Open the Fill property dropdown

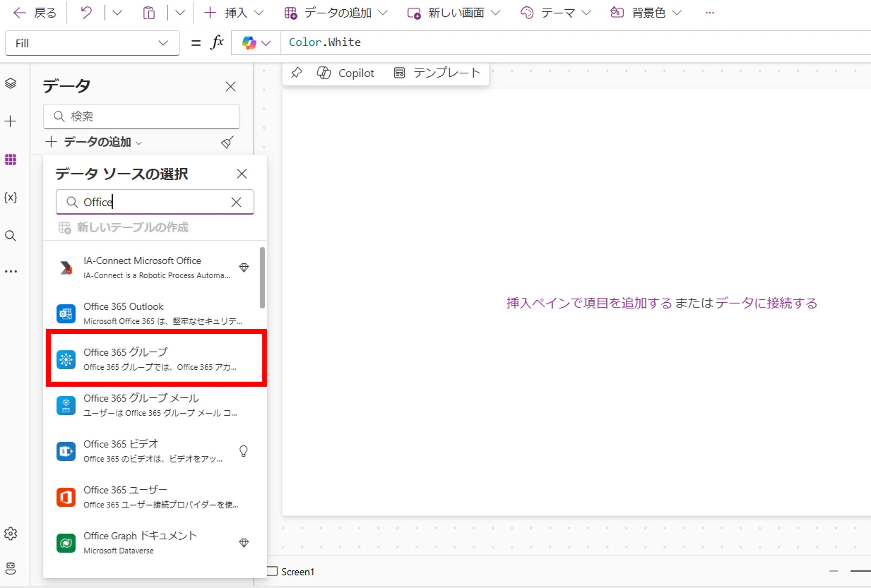(92, 43)
